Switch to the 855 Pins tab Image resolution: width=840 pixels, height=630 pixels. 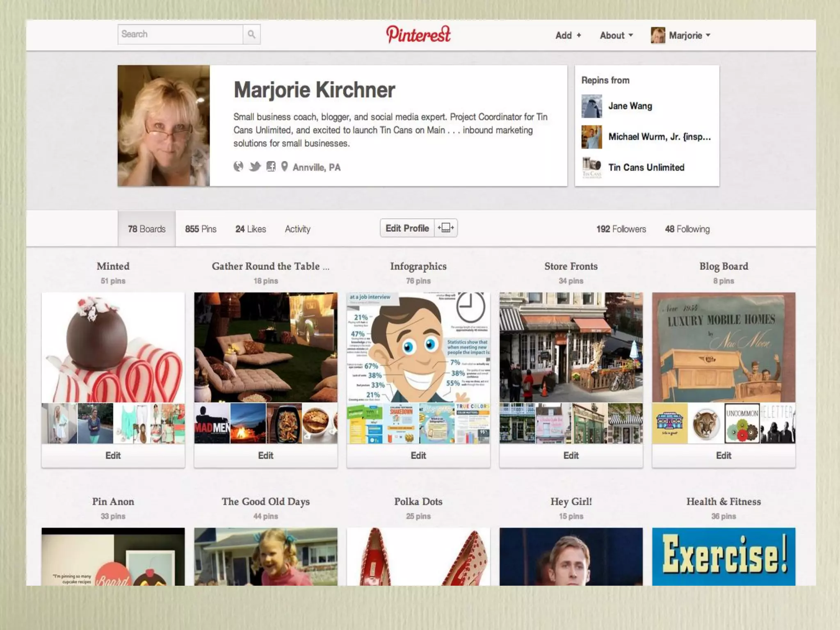201,229
